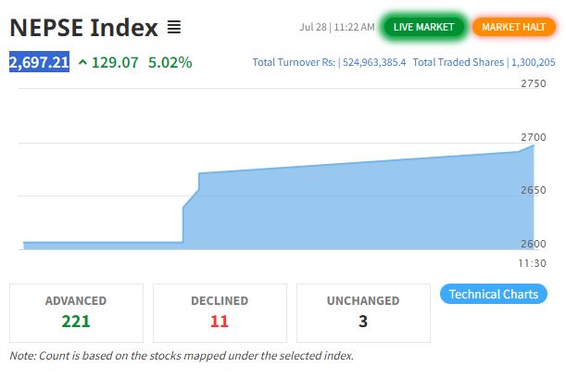Select the highlighted index value 2,697.21

39,62
